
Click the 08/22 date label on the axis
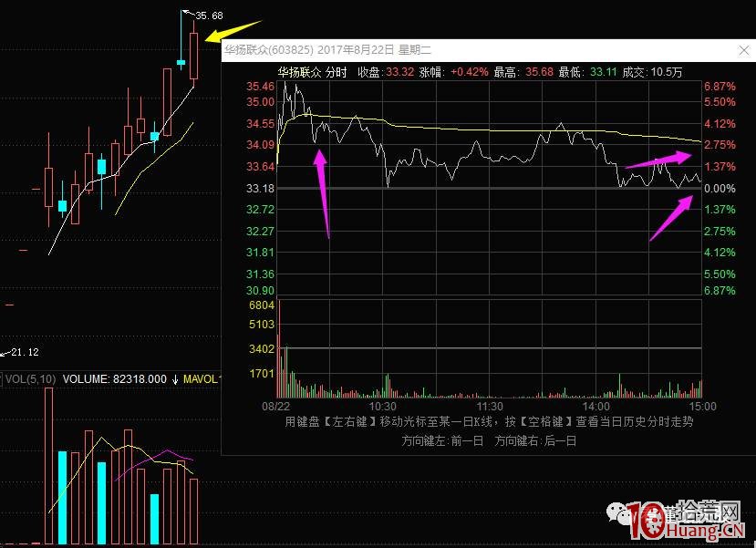point(276,406)
